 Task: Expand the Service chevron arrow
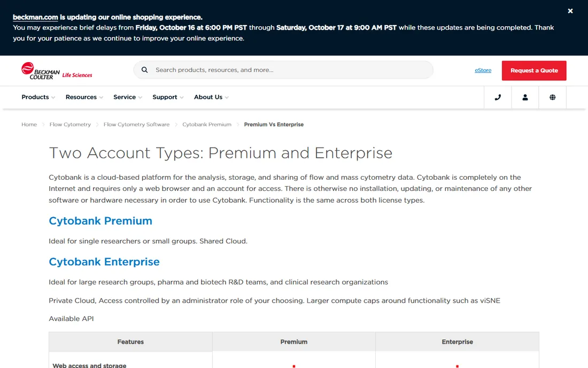click(x=140, y=97)
